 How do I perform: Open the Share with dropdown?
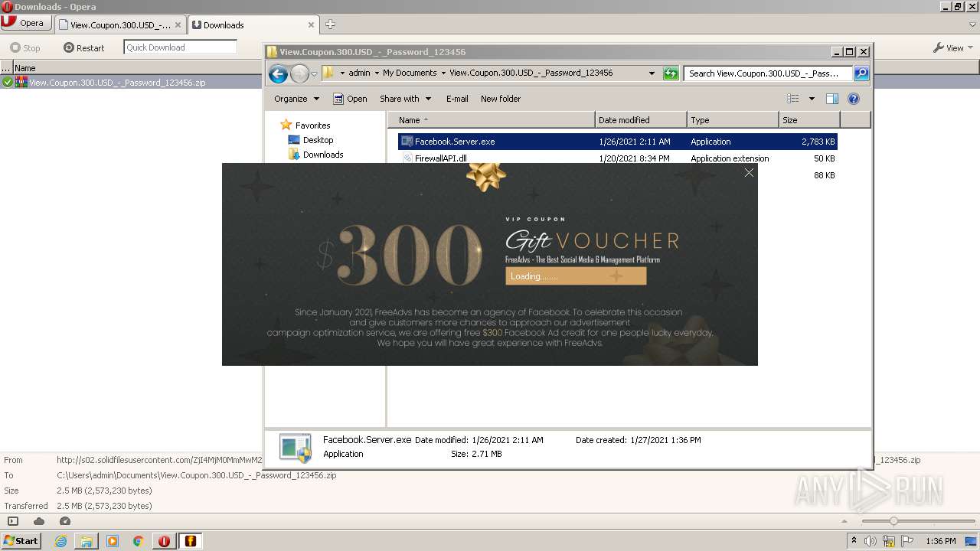point(406,99)
